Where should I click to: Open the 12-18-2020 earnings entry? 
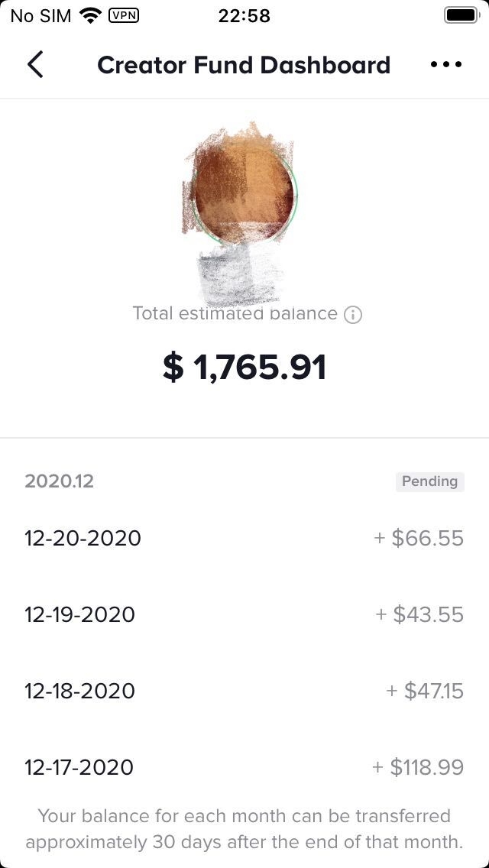point(79,691)
